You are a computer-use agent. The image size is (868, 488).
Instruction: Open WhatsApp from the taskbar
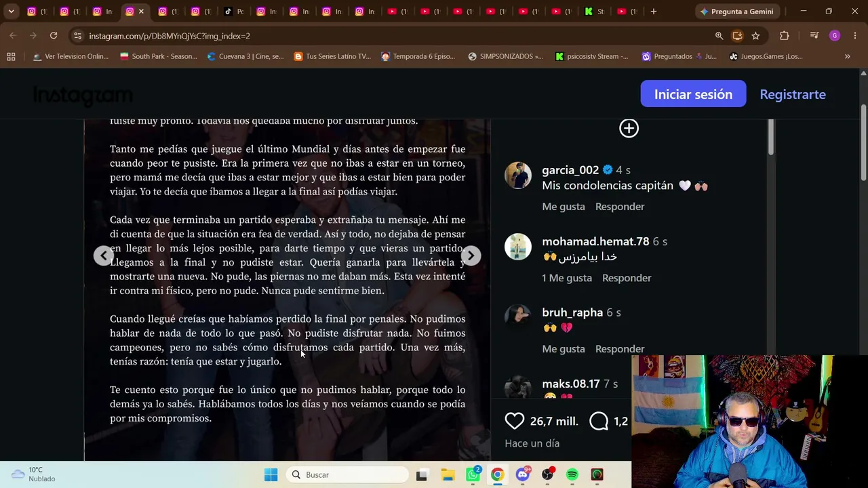(x=473, y=474)
